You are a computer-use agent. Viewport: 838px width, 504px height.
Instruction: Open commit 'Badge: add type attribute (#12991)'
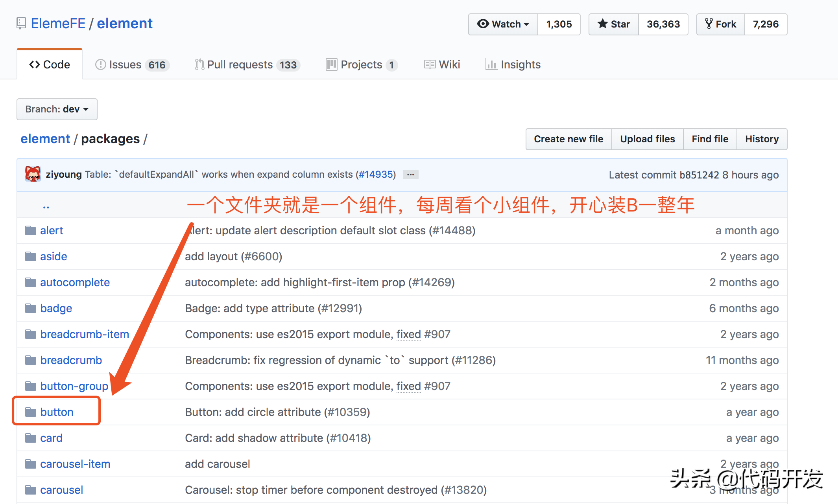[x=273, y=308]
